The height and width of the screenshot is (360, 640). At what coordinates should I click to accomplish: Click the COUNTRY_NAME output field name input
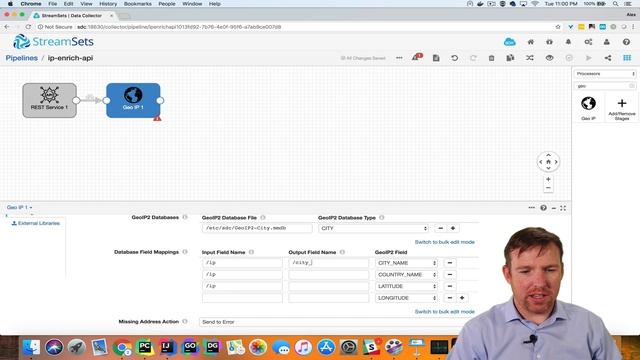point(328,275)
